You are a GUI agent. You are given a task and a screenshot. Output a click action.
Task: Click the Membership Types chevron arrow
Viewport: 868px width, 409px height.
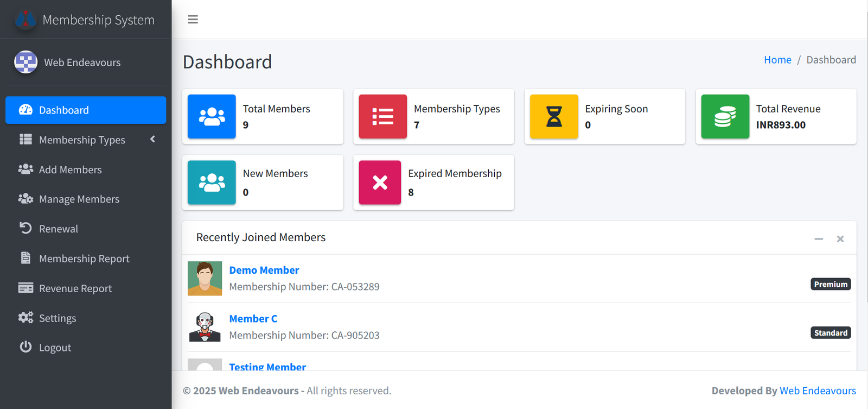[153, 139]
